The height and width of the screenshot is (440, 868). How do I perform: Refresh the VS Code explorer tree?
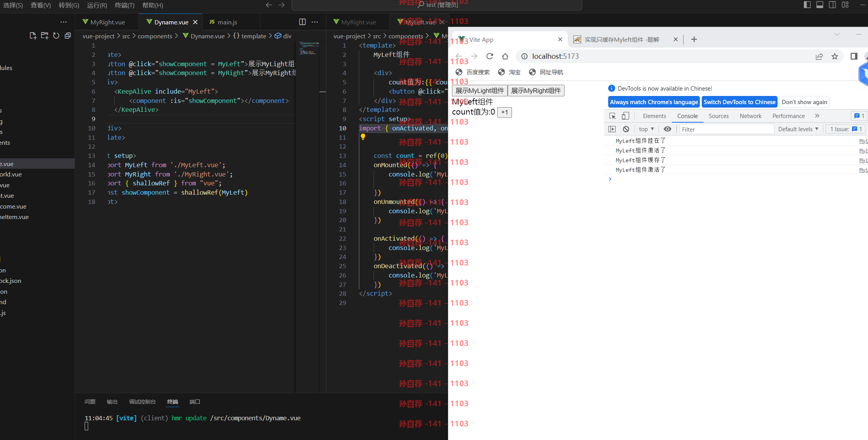point(56,36)
